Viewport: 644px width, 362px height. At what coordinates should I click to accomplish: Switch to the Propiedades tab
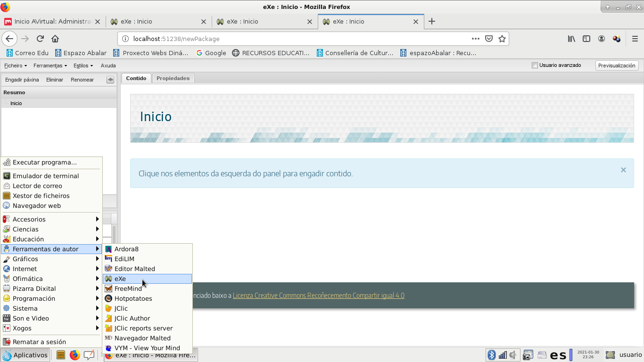(173, 78)
